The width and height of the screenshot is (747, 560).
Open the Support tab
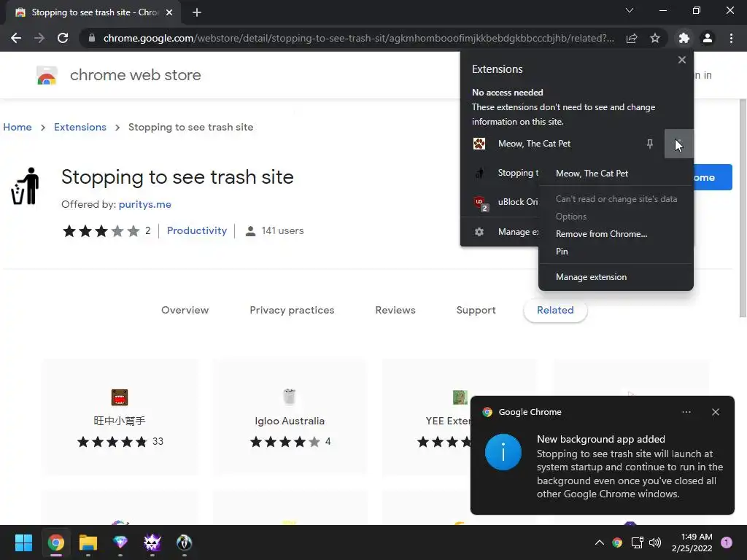tap(476, 310)
